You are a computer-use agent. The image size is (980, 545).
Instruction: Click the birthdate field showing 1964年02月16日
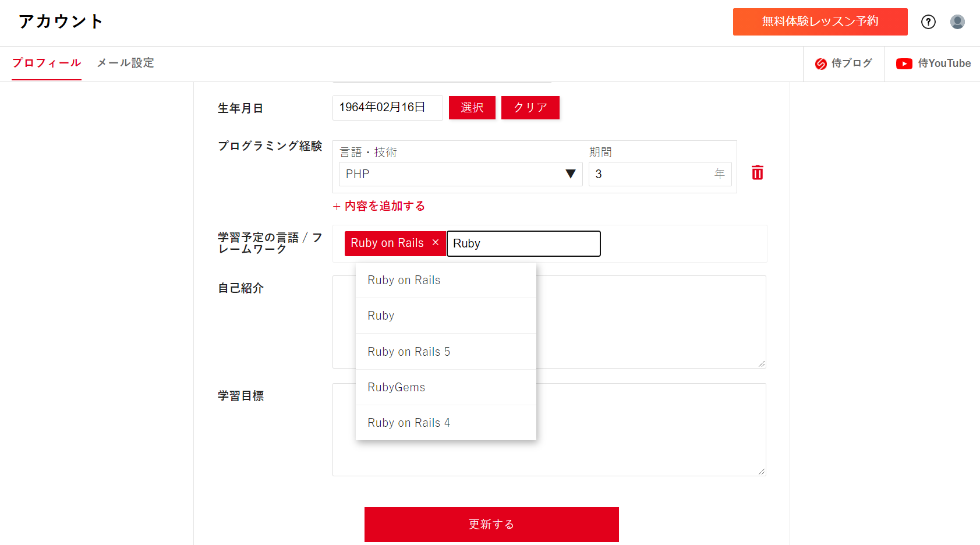click(387, 108)
